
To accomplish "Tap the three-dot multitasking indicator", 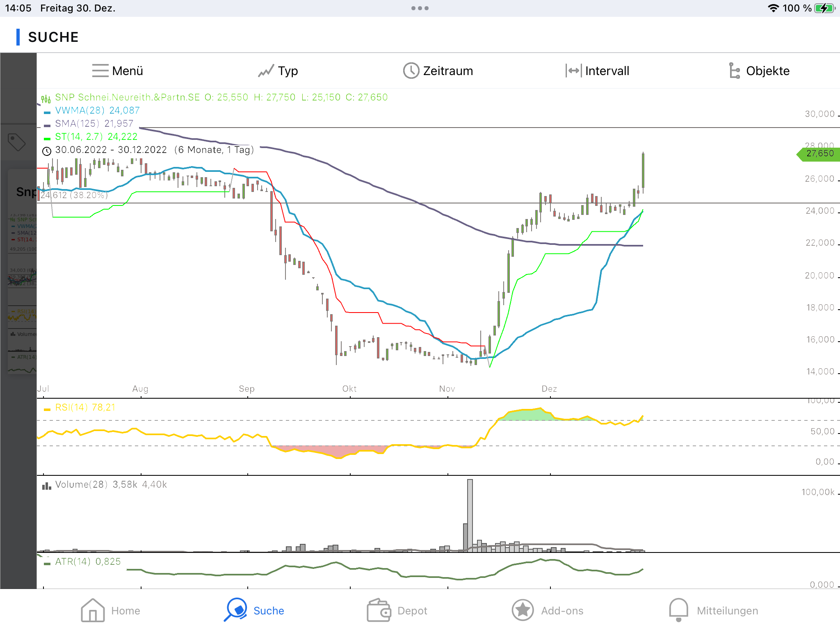I will 420,8.
